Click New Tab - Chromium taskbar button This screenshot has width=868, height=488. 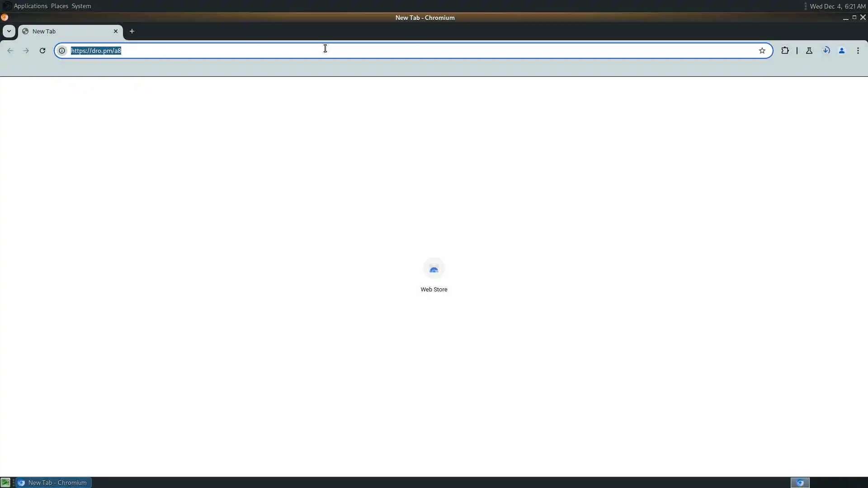54,483
